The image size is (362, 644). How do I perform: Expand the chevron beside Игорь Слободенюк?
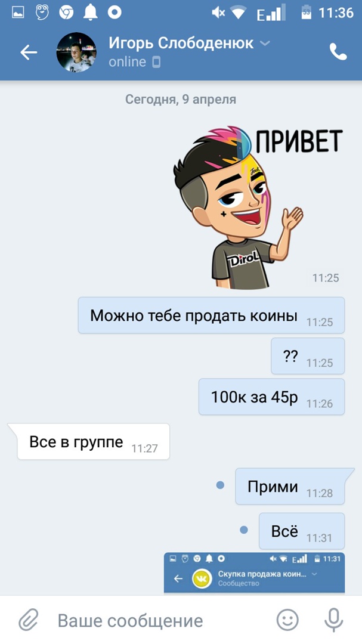coord(265,43)
